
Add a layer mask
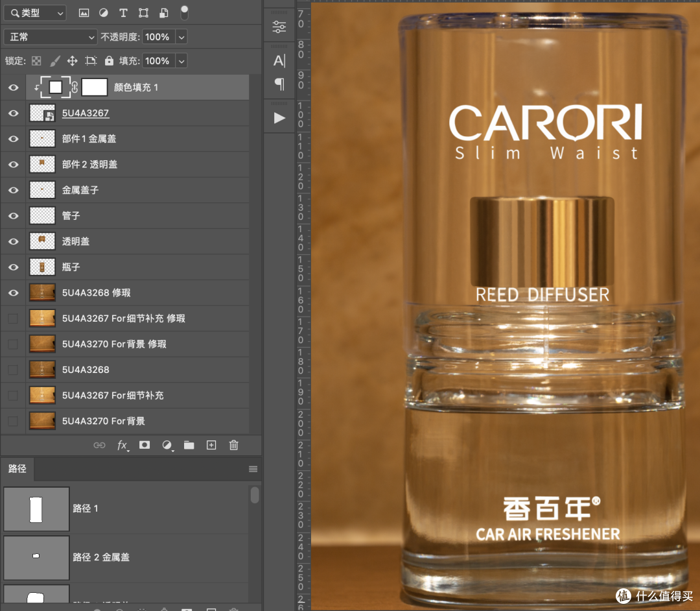tap(144, 445)
